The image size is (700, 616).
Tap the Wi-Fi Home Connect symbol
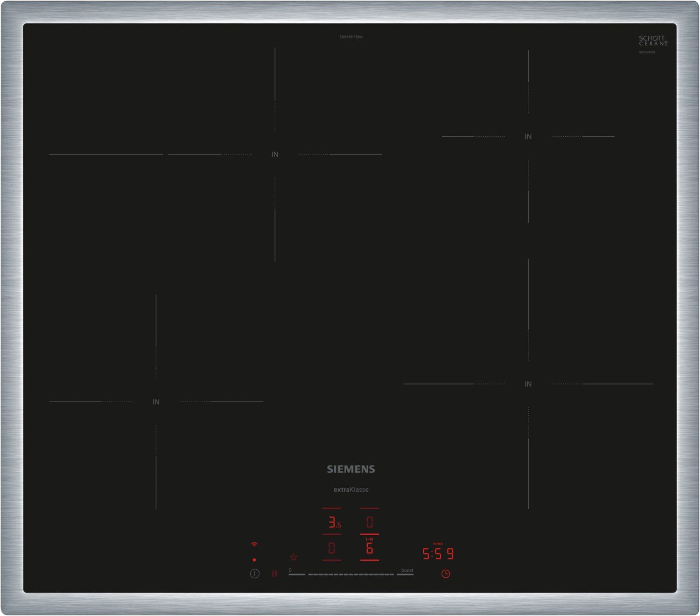pyautogui.click(x=254, y=545)
